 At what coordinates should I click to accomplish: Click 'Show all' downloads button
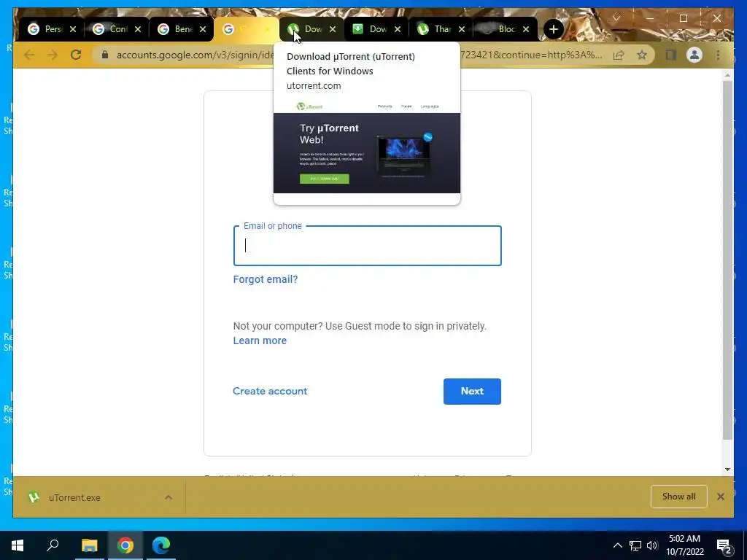[679, 497]
